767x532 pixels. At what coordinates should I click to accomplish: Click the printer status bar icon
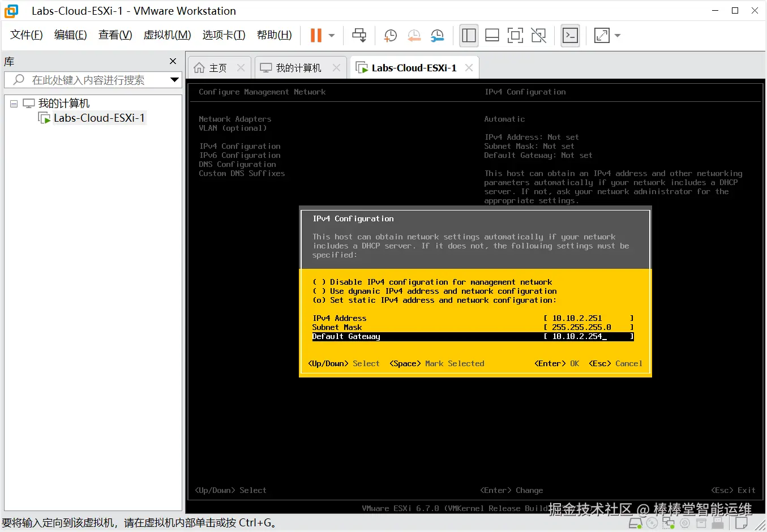701,524
